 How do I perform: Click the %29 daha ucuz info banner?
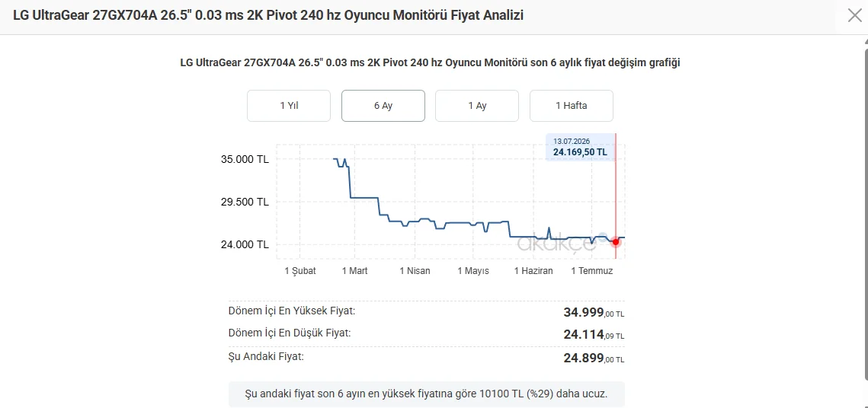[x=426, y=394]
